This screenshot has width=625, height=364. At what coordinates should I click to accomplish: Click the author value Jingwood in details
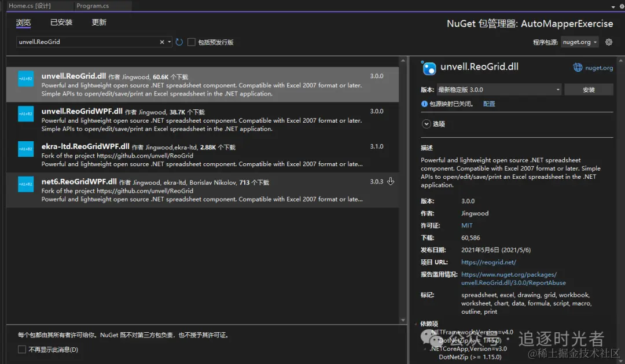pyautogui.click(x=475, y=214)
